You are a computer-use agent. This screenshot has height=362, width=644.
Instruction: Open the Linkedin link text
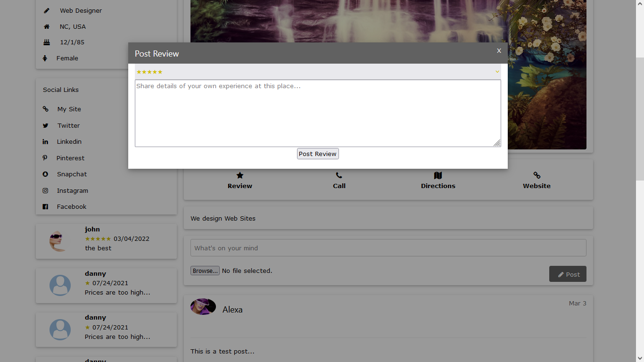pos(69,141)
